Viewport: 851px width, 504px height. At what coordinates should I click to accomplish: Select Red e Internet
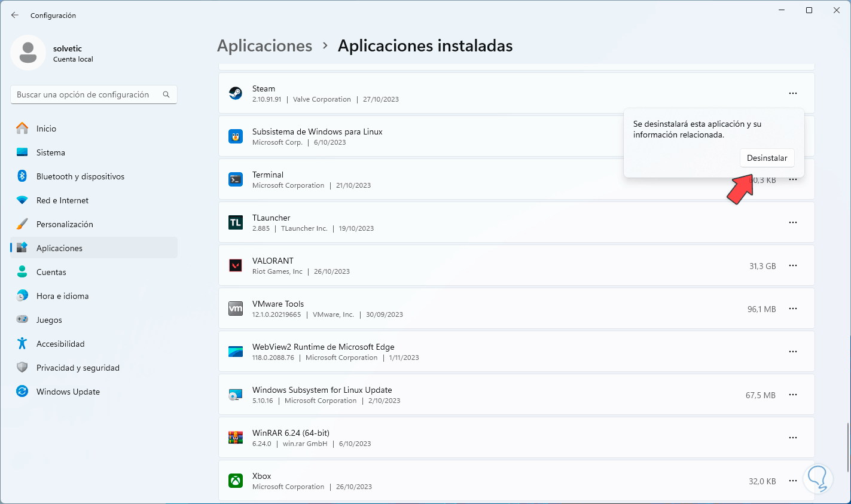pos(94,200)
